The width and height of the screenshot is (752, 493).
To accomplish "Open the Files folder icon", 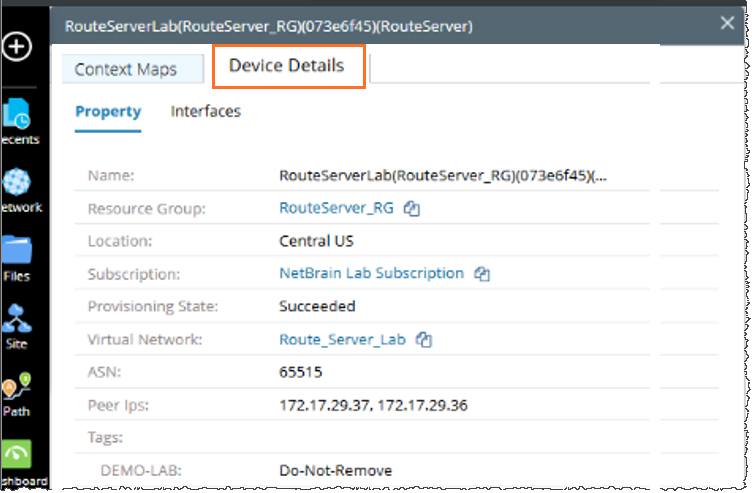I will 17,252.
